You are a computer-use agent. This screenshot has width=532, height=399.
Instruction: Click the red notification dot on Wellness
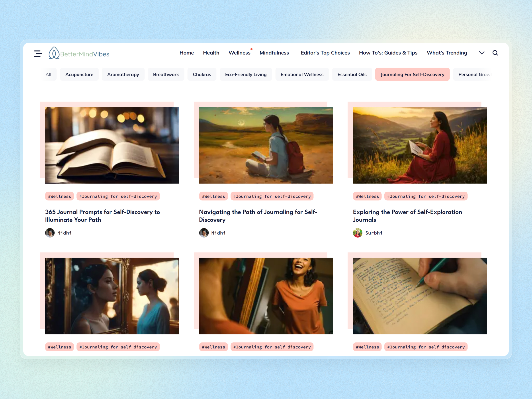[252, 49]
